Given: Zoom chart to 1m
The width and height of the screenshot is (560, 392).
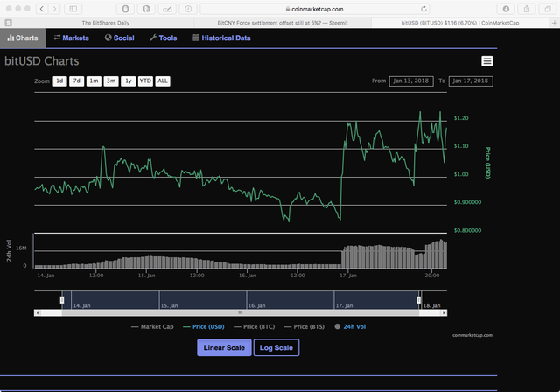Looking at the screenshot, I should click(x=94, y=81).
